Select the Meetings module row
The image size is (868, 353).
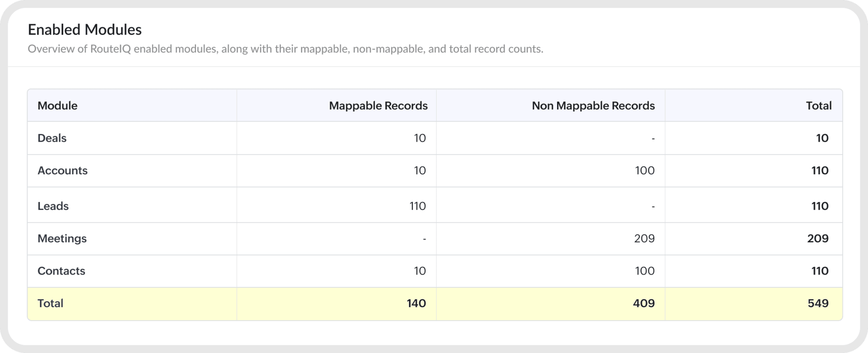[x=435, y=238]
